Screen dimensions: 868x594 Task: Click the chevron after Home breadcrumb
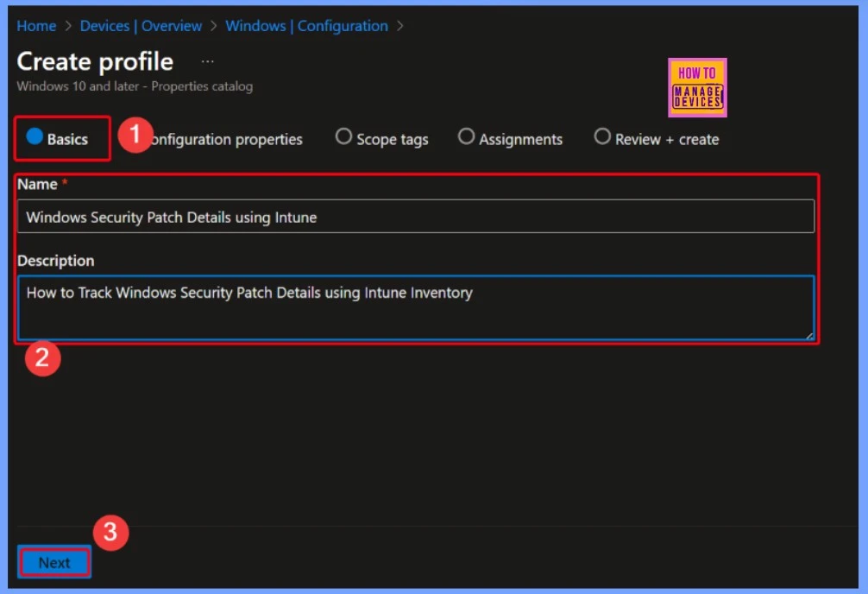pos(68,26)
